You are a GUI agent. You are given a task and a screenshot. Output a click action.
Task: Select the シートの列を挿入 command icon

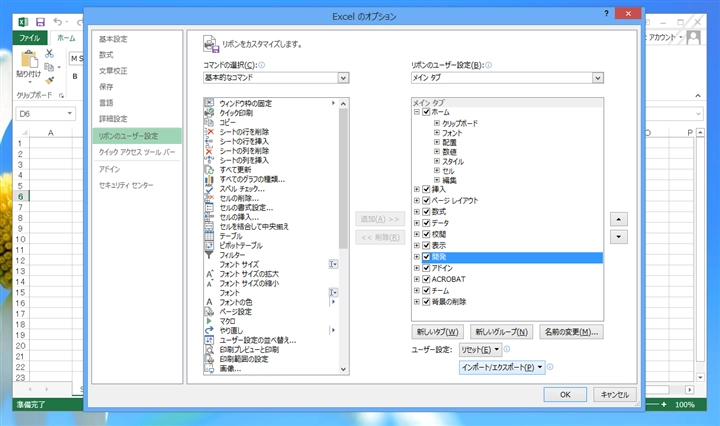click(x=209, y=160)
